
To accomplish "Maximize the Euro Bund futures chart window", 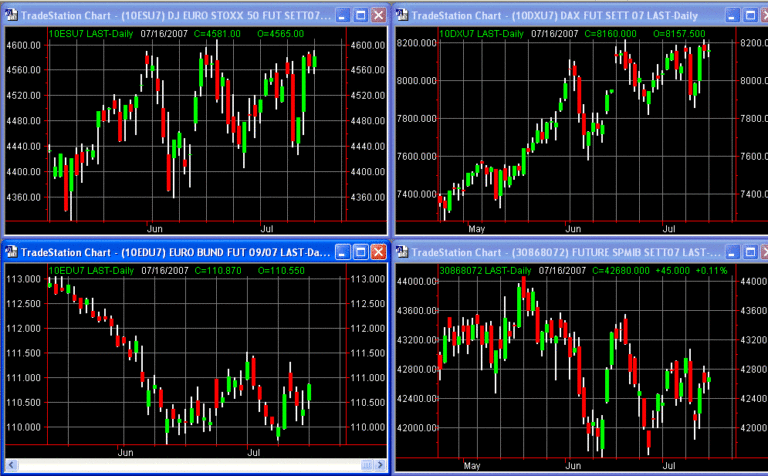I will pyautogui.click(x=359, y=250).
